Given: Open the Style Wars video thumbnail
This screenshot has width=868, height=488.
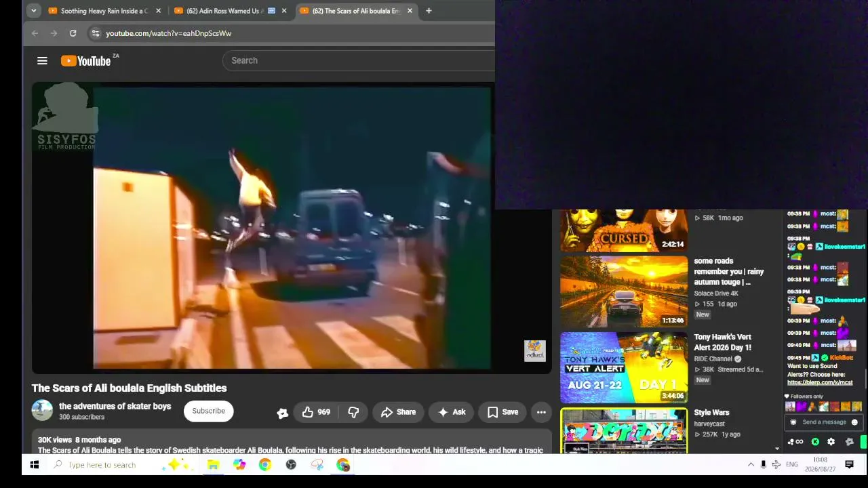Looking at the screenshot, I should click(x=624, y=431).
